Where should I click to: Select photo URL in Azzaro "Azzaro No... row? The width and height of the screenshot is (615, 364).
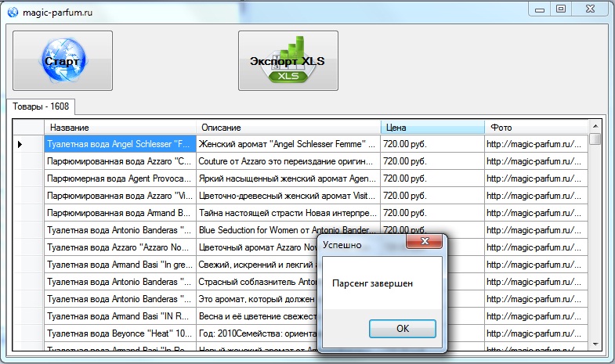tap(536, 247)
